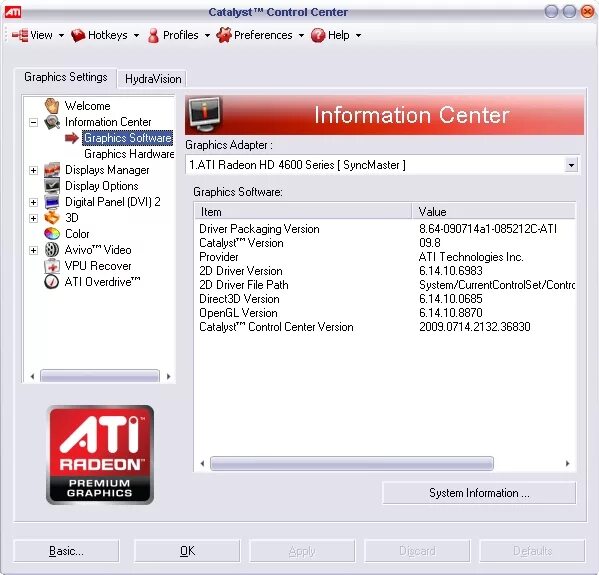
Task: Click the ATI Radeon Premium Graphics logo
Action: [100, 455]
